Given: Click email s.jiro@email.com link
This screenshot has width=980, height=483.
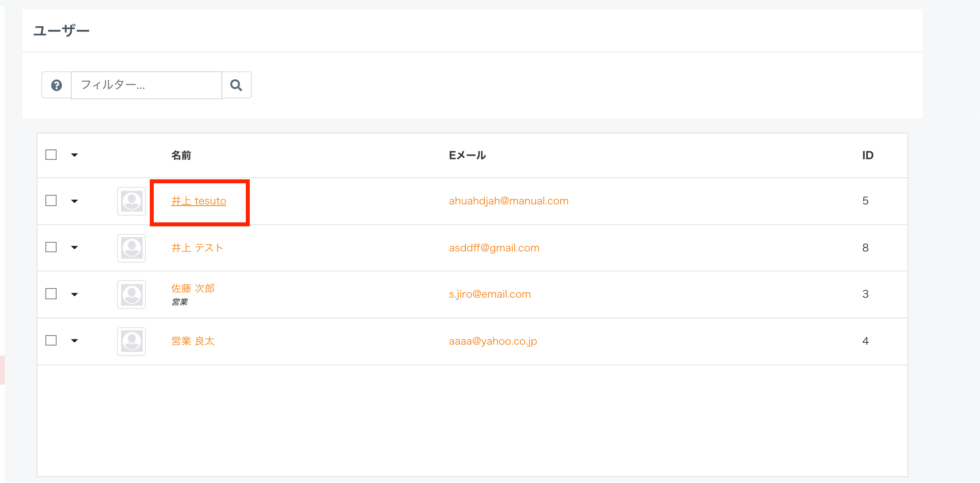Looking at the screenshot, I should pyautogui.click(x=490, y=294).
